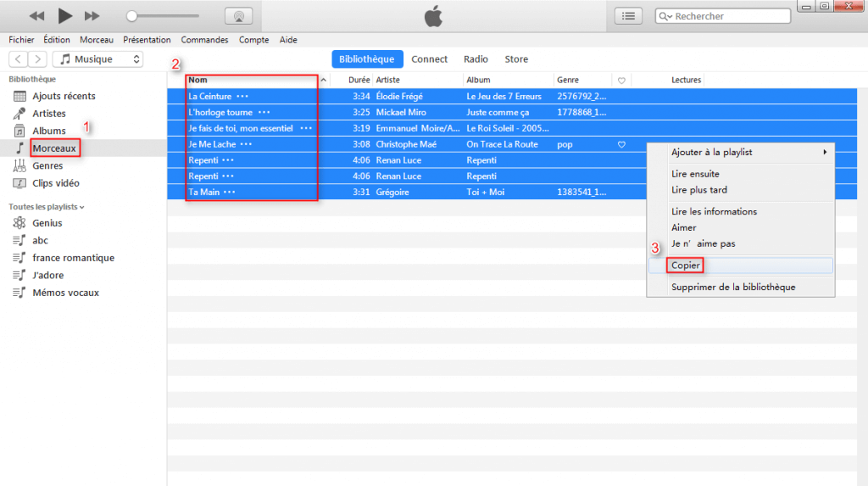Open the Up Next list icon
The height and width of the screenshot is (486, 868).
coord(628,16)
